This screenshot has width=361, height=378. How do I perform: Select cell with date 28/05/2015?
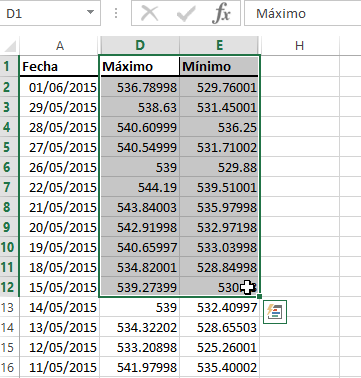60,127
